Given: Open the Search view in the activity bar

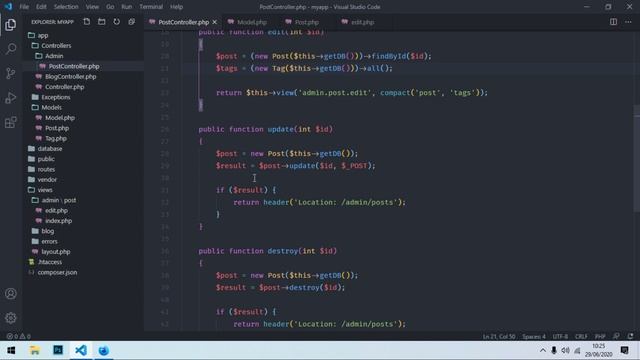Looking at the screenshot, I should click(x=11, y=49).
